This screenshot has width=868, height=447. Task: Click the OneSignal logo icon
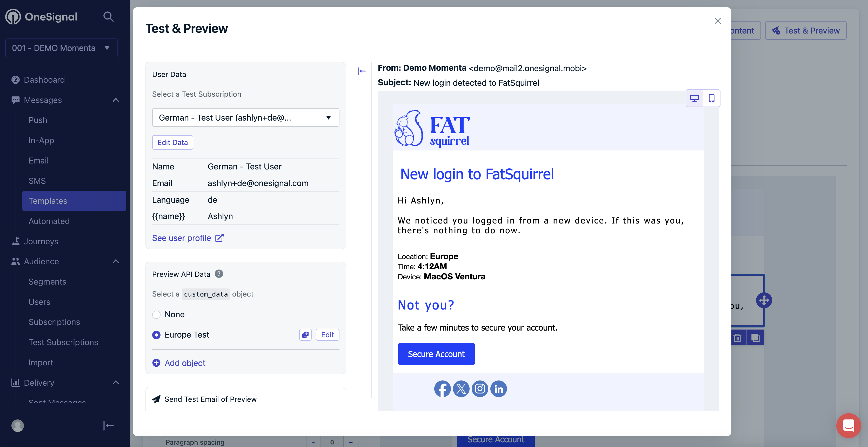point(12,16)
